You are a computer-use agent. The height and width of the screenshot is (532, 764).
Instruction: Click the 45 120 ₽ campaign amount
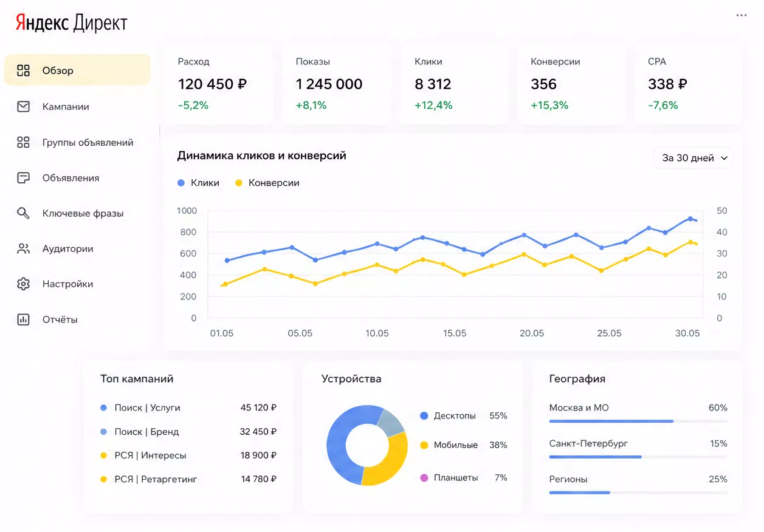pyautogui.click(x=258, y=408)
